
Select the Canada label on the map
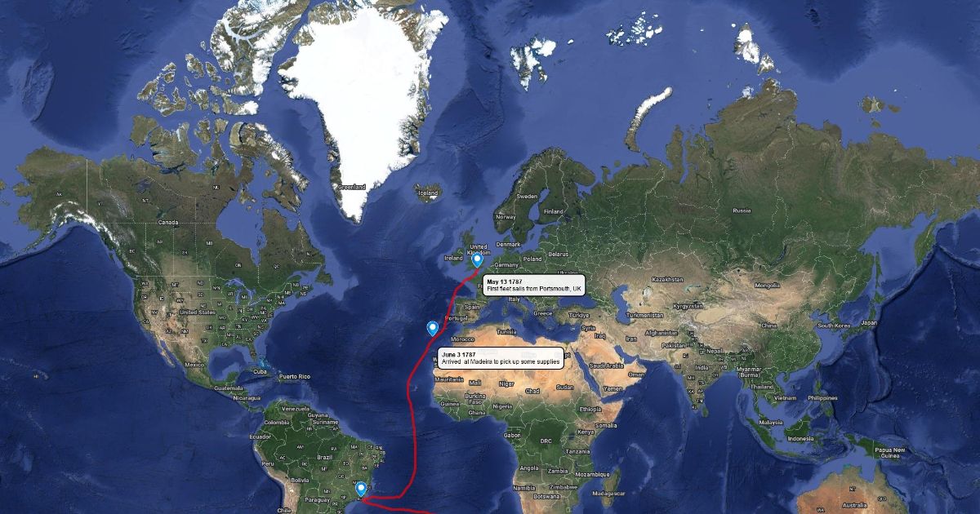coord(168,222)
